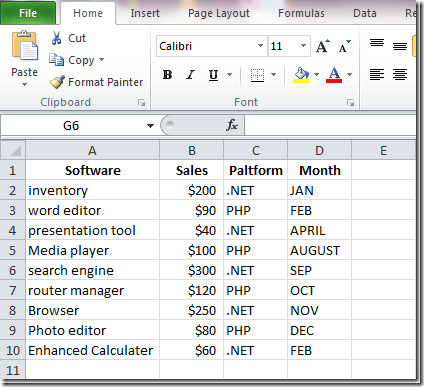Toggle Italic formatting

pos(190,75)
